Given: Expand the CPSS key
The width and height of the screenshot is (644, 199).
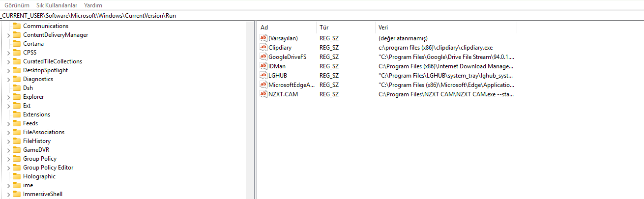Looking at the screenshot, I should pos(8,53).
